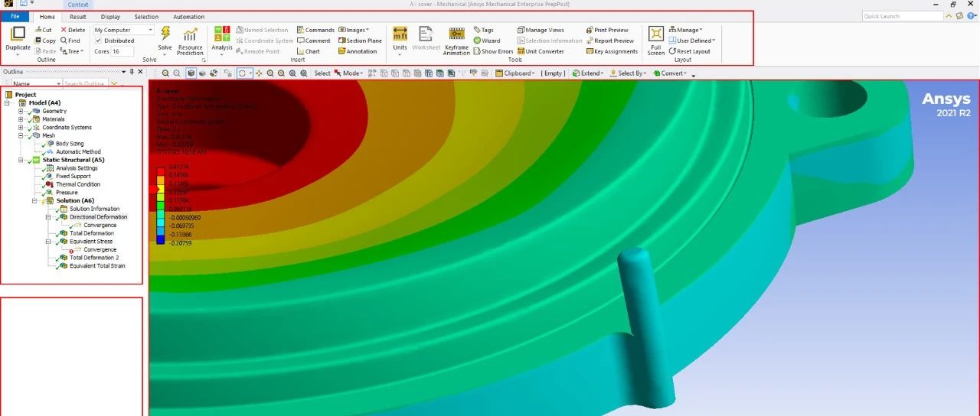Viewport: 980px width, 416px height.
Task: Click the Cores number field
Action: point(122,51)
